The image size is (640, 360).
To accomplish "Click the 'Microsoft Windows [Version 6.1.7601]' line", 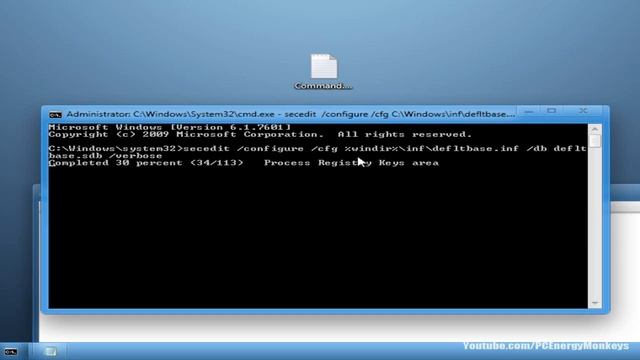I will click(x=169, y=127).
